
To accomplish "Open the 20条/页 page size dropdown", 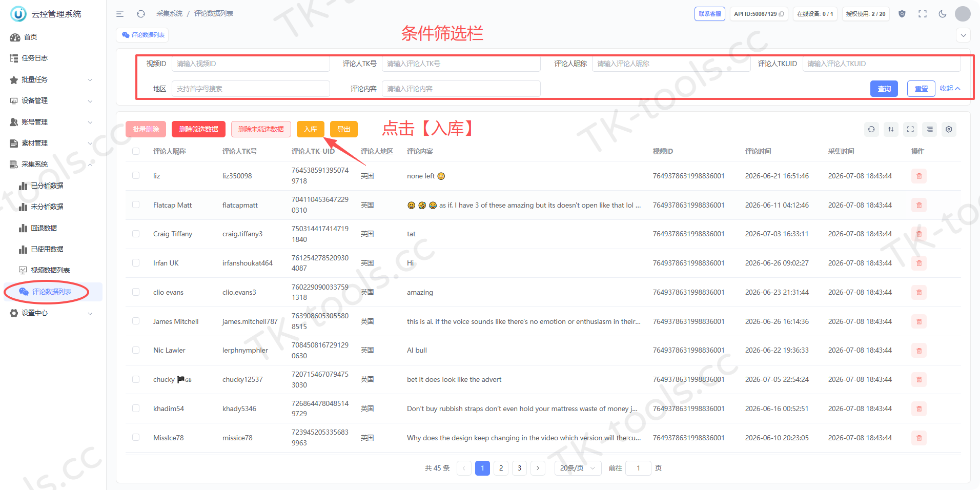I will [578, 468].
